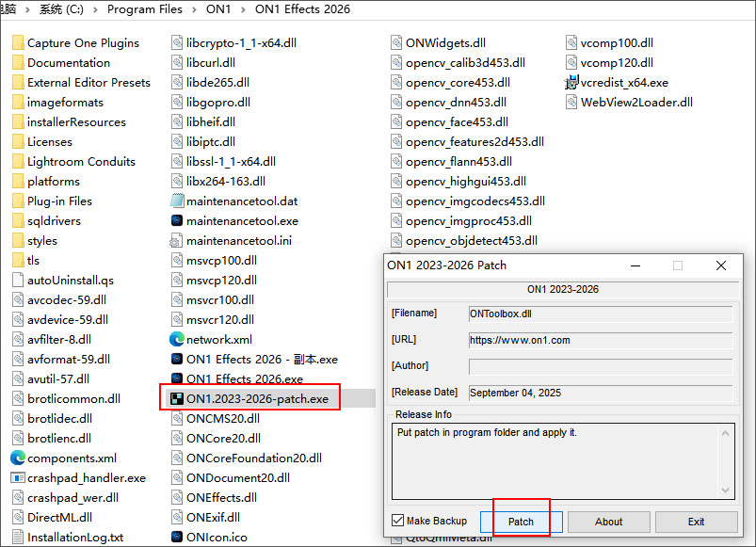
Task: Select ON1 Effects 2026 breadcrumb segment
Action: 302,9
